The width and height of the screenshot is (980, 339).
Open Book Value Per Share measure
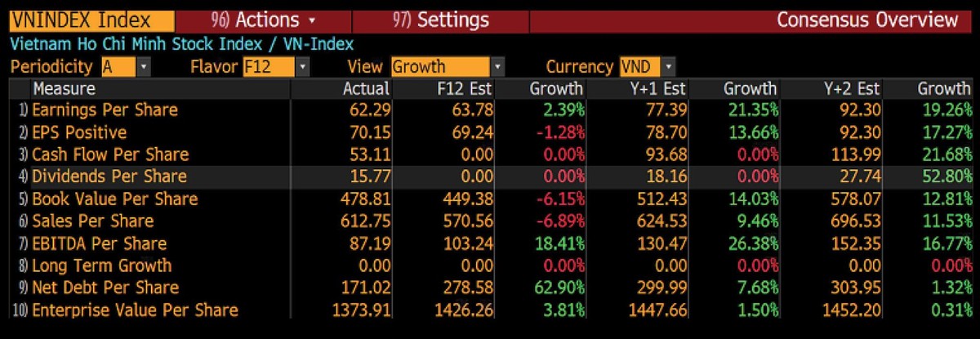pos(115,199)
